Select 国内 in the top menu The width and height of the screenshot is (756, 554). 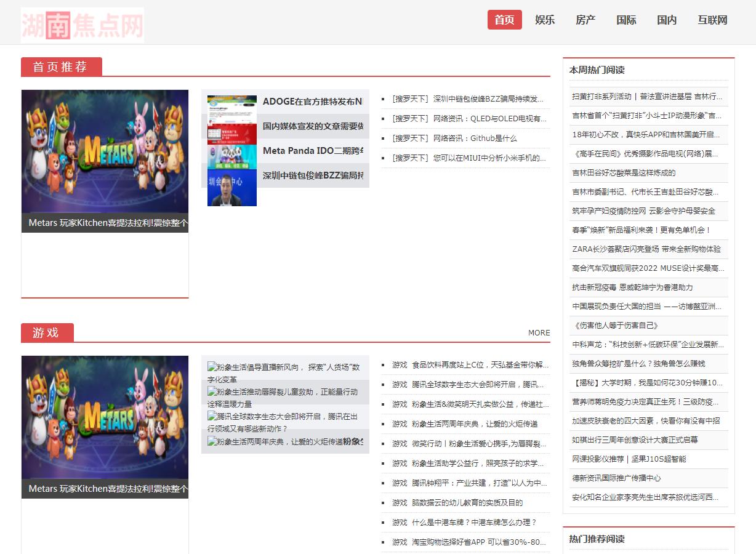coord(667,20)
